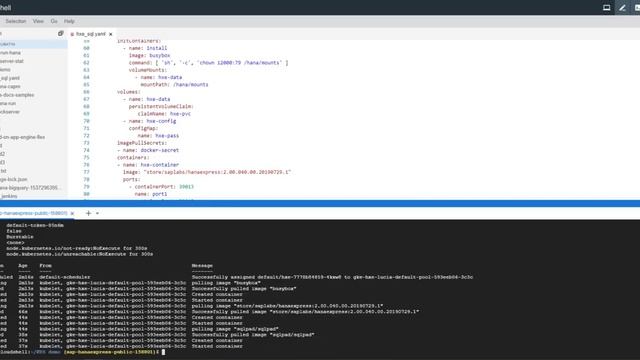640x360 pixels.
Task: Click the 'name: hxe-container' line
Action: point(151,165)
